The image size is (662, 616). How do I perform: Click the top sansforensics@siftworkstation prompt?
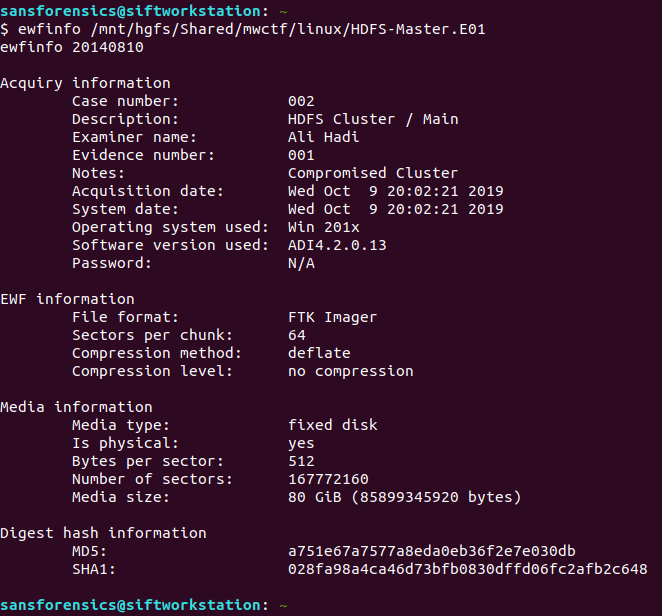[144, 11]
